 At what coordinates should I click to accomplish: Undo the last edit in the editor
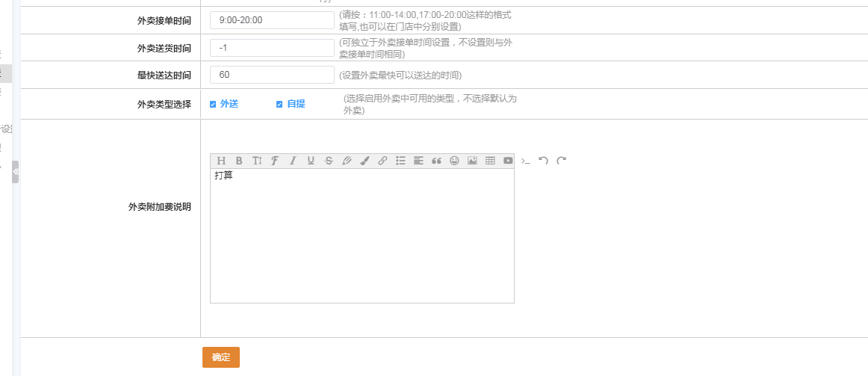(x=543, y=161)
